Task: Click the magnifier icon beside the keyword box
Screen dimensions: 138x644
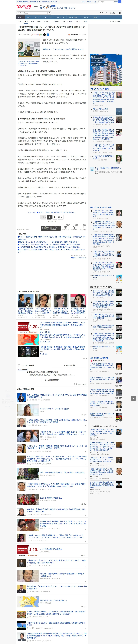Action: [x=49, y=13]
